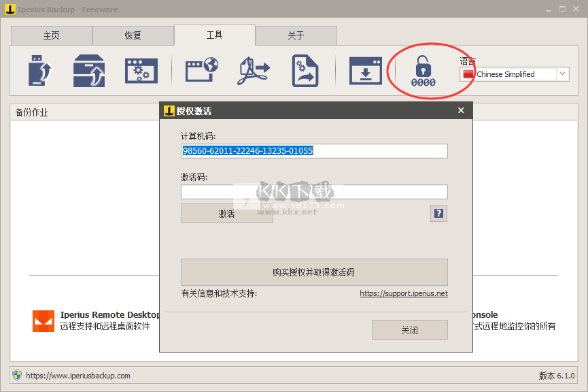
Task: Open the window with gears settings icon
Action: coord(141,71)
